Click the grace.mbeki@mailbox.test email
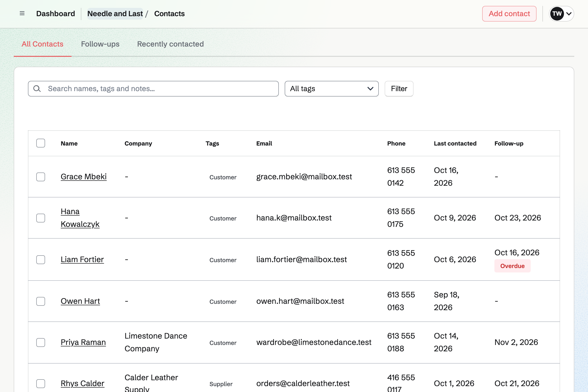588x392 pixels. (x=304, y=176)
